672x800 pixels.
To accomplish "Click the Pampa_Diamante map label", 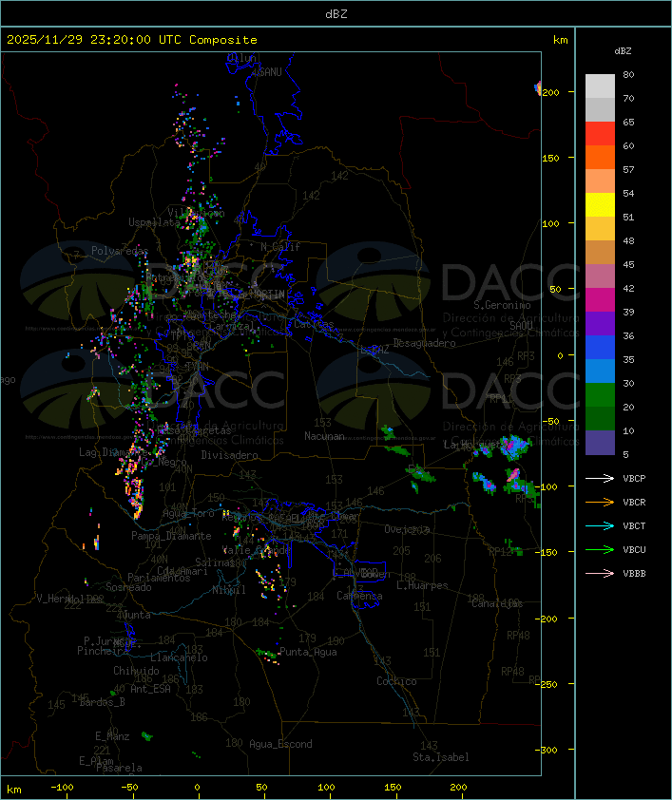I will (171, 536).
